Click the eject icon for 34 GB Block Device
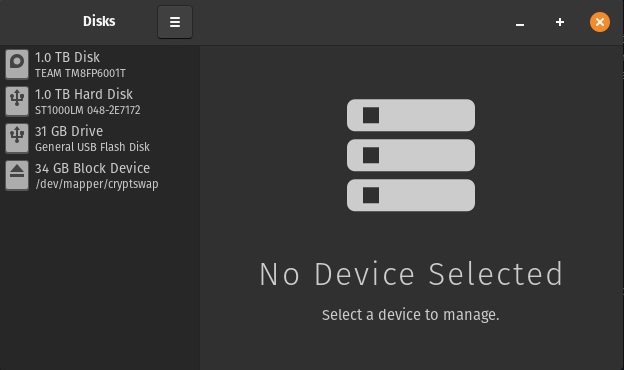Screen dimensions: 624x370 click(17, 175)
